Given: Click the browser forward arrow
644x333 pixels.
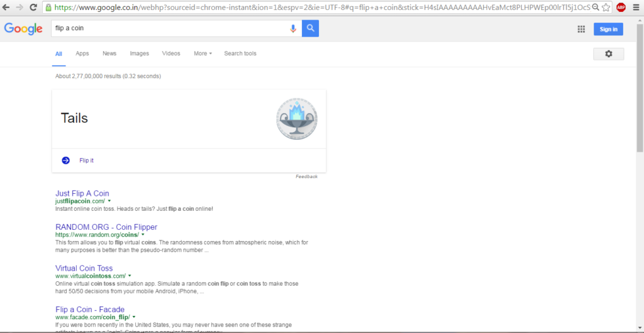Looking at the screenshot, I should (x=19, y=7).
